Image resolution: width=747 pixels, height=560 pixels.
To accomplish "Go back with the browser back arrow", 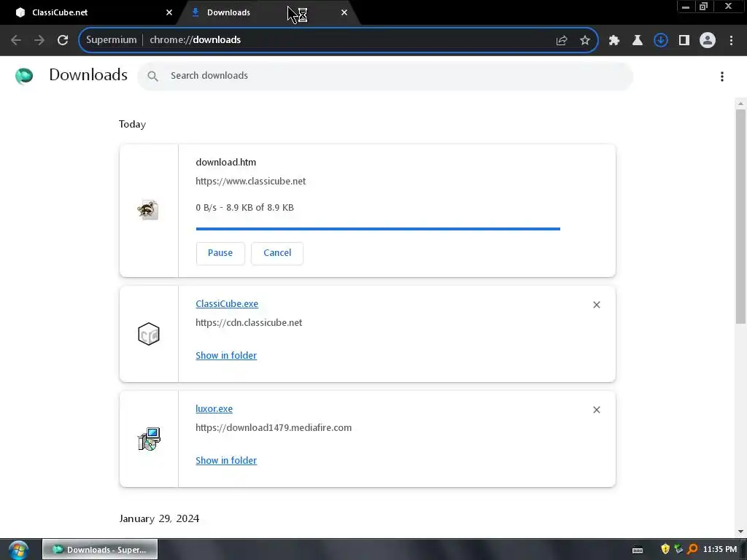I will [x=16, y=40].
